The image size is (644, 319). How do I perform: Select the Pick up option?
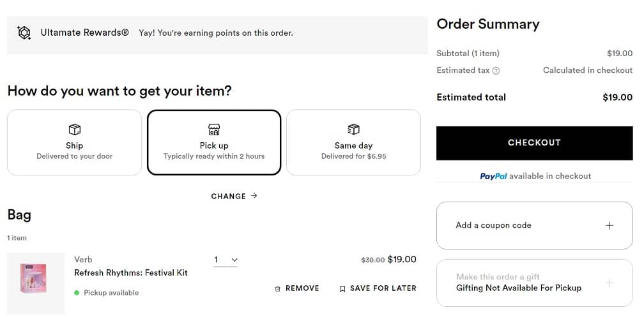tap(213, 142)
